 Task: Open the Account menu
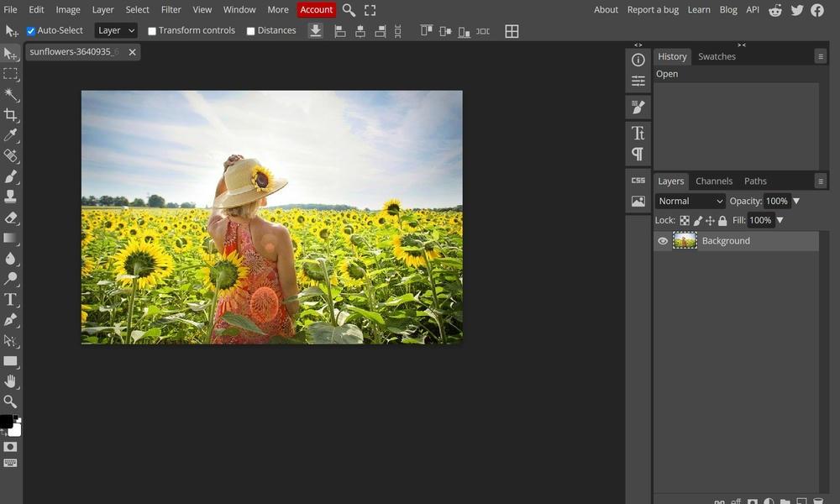pos(316,9)
